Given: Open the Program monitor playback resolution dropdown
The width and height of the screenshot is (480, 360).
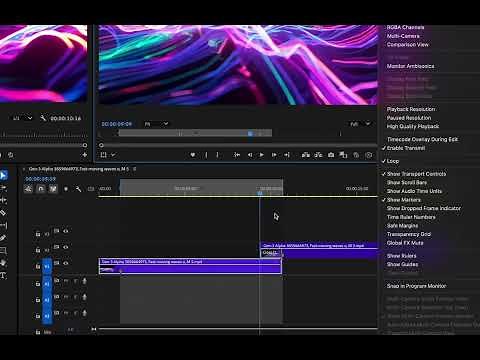Looking at the screenshot, I should (360, 124).
